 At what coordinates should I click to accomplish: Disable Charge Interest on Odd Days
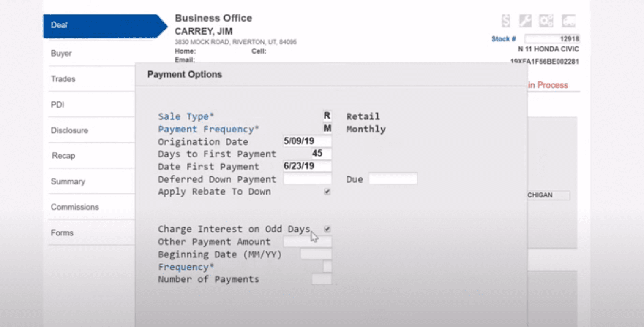pos(327,229)
